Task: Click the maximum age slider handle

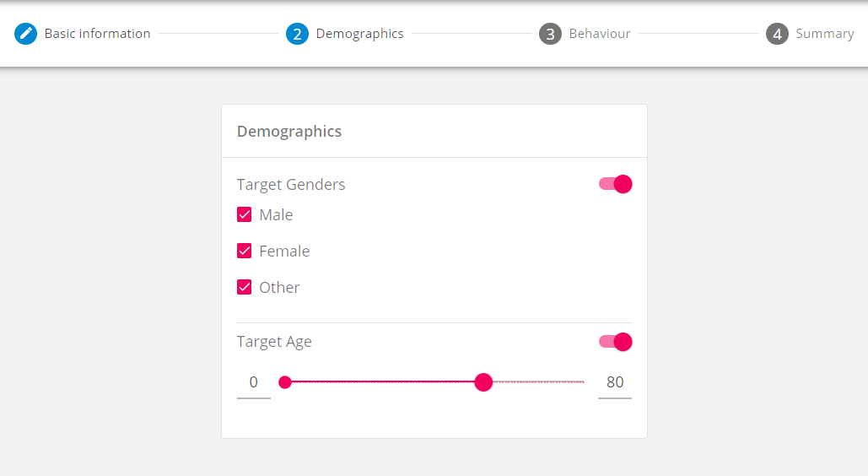Action: pyautogui.click(x=483, y=382)
